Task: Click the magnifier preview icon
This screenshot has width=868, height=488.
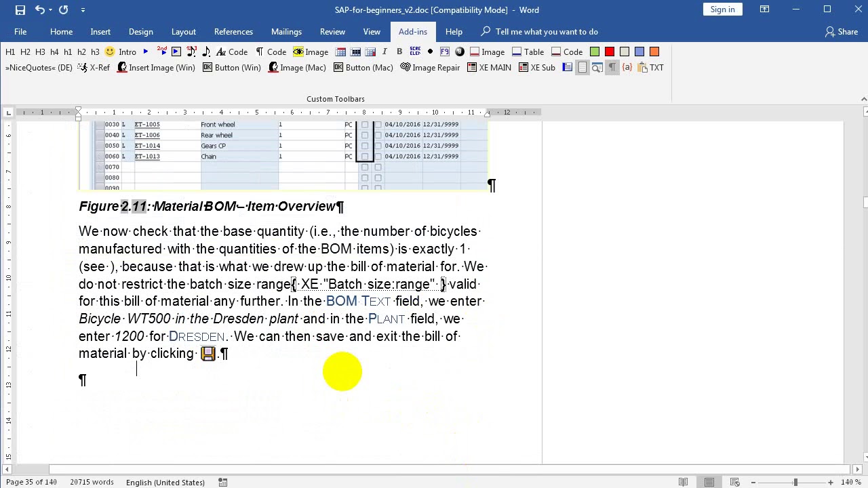Action: coord(597,68)
